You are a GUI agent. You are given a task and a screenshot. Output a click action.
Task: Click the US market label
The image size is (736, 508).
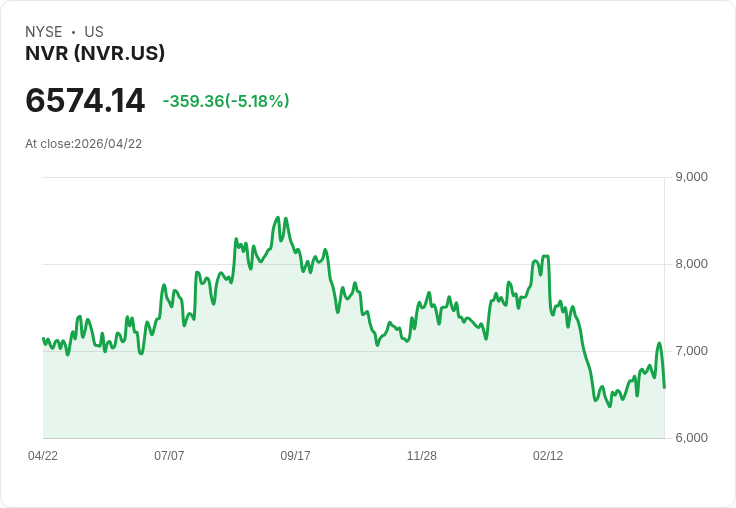(94, 32)
